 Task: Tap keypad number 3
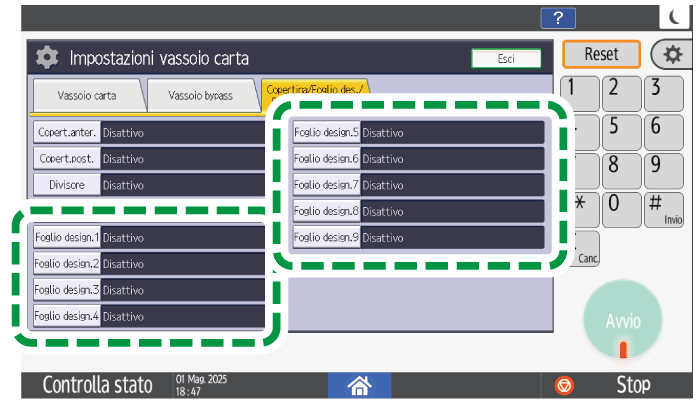point(664,93)
